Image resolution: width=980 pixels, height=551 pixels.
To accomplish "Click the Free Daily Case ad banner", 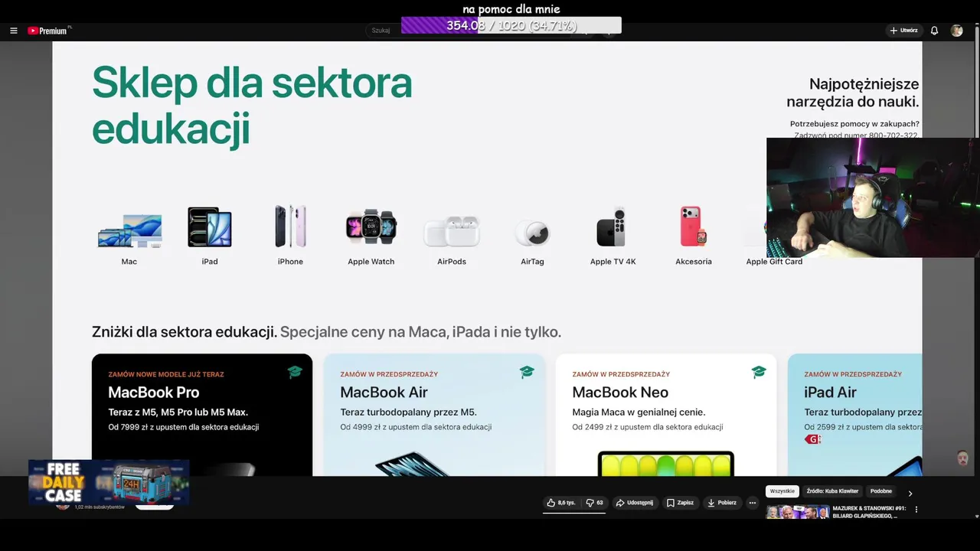I will point(109,482).
